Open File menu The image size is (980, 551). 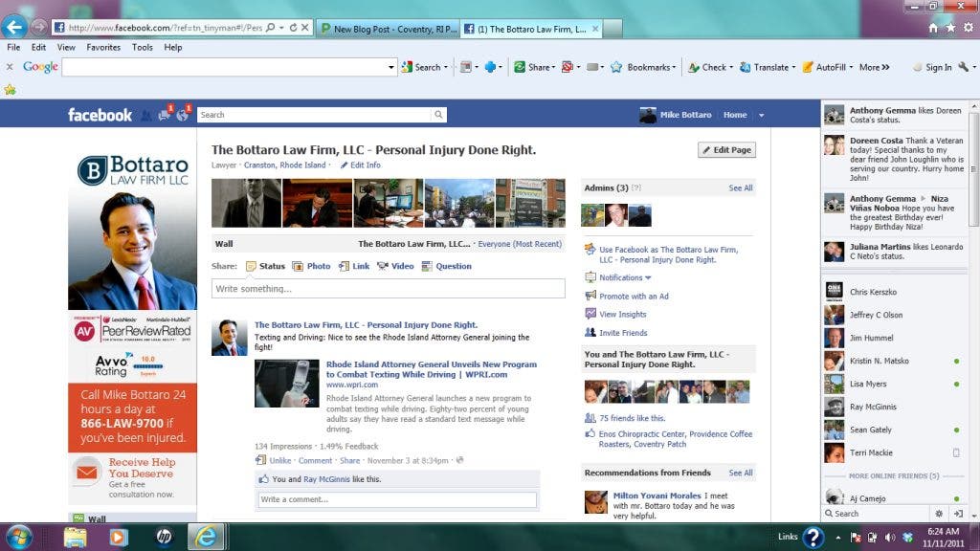point(13,48)
